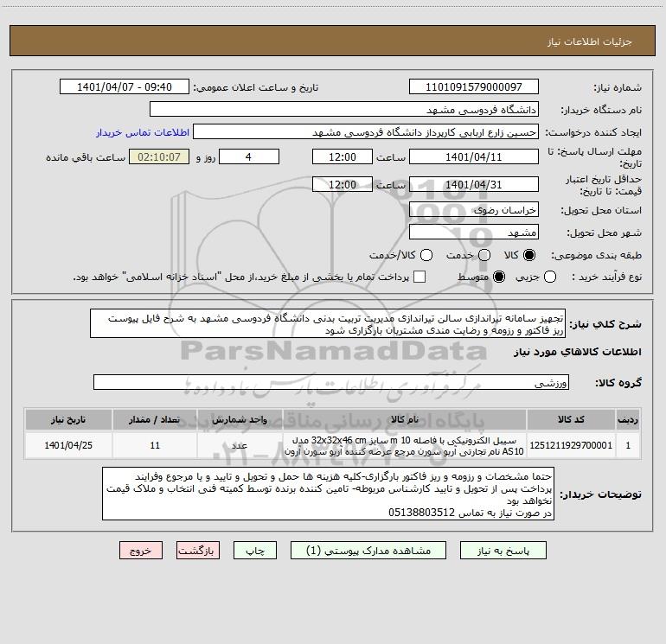
Task: Click the remaining time 02:10:07 field
Action: click(x=159, y=156)
